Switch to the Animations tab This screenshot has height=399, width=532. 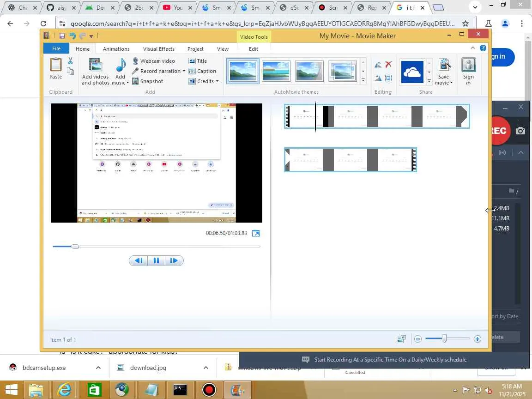pos(116,49)
